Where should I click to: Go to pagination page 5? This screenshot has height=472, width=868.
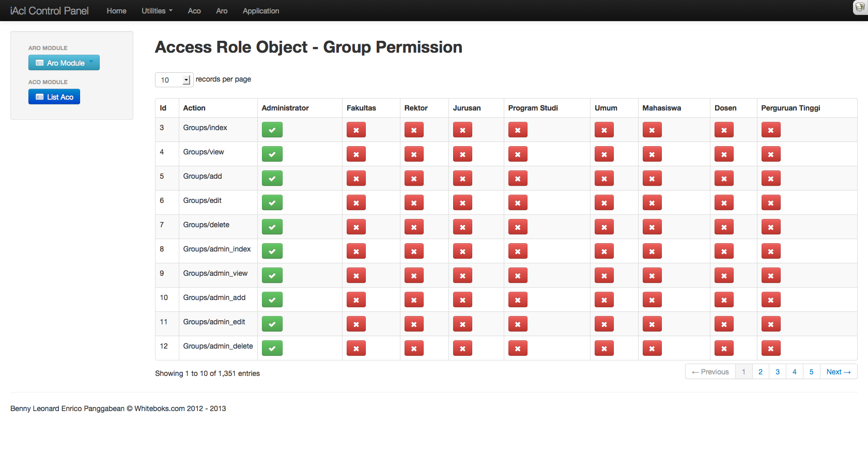pyautogui.click(x=812, y=372)
